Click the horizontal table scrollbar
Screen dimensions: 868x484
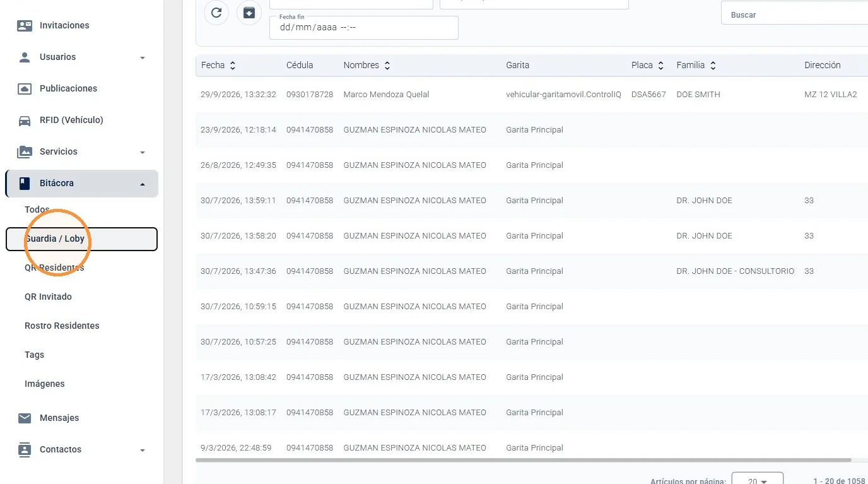coord(524,460)
